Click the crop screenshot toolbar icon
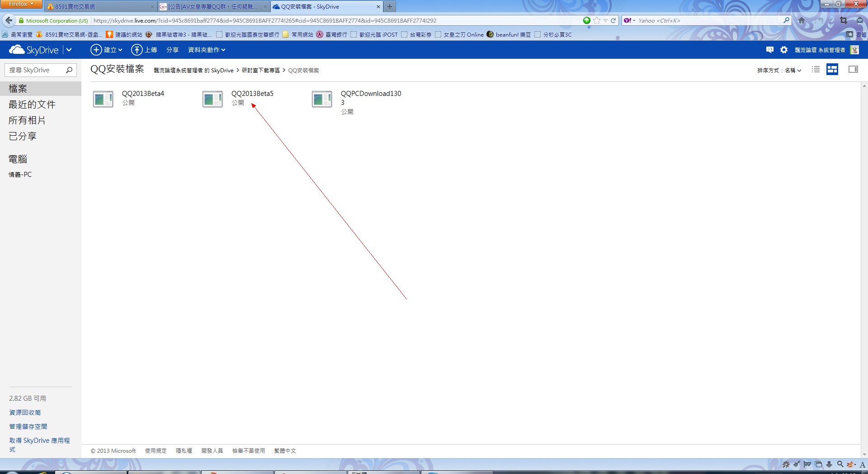868x474 pixels. click(844, 20)
